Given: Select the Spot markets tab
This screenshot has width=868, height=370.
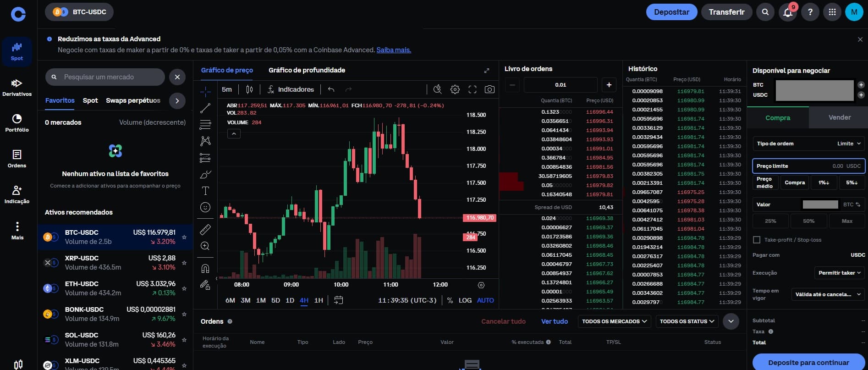Looking at the screenshot, I should tap(90, 100).
